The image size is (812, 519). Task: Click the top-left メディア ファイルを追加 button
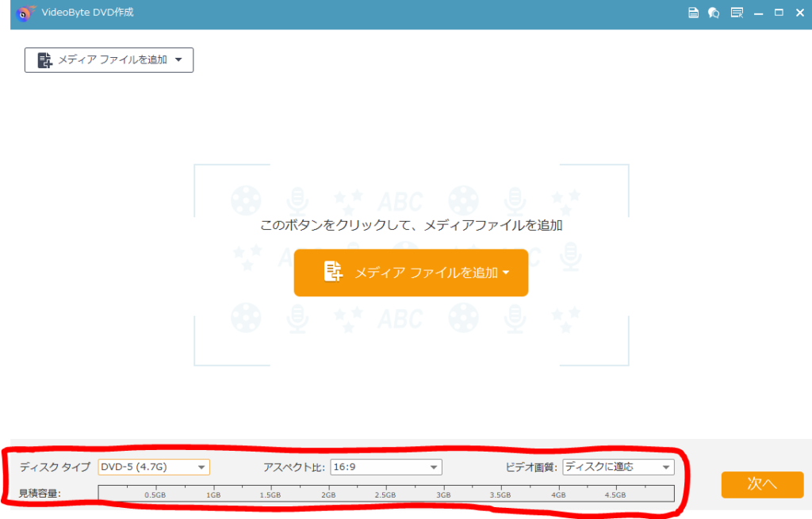[109, 59]
